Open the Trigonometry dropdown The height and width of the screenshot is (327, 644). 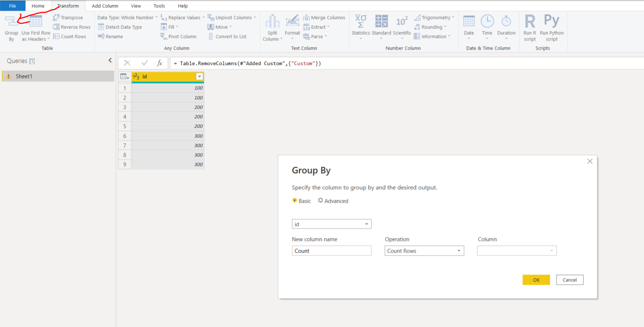[x=434, y=17]
